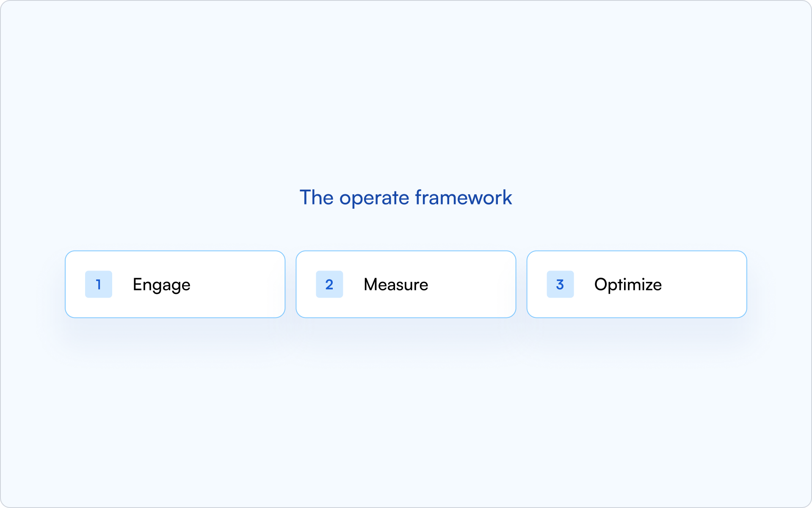
Task: Select the Engage step card
Action: 175,284
